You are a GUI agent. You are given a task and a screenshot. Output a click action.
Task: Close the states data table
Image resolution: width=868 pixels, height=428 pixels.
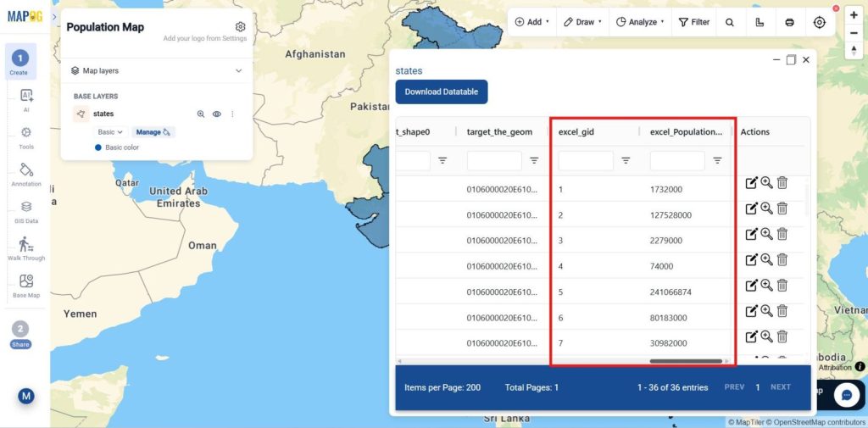[x=806, y=59]
